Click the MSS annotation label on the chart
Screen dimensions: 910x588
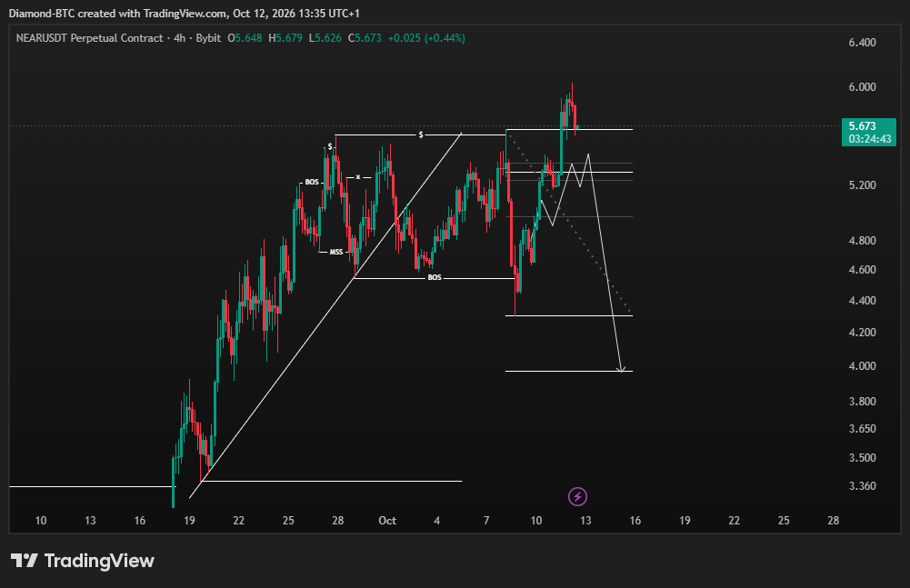coord(336,252)
